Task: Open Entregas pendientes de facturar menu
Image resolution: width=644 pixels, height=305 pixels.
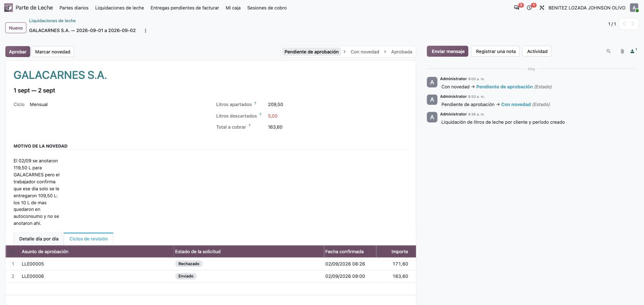Action: (x=185, y=8)
